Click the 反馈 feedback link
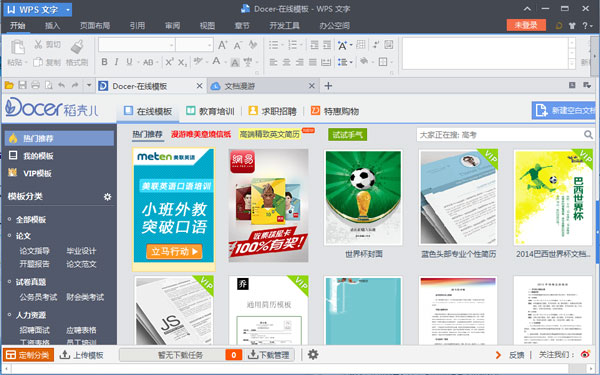The width and height of the screenshot is (600, 375). click(x=517, y=355)
